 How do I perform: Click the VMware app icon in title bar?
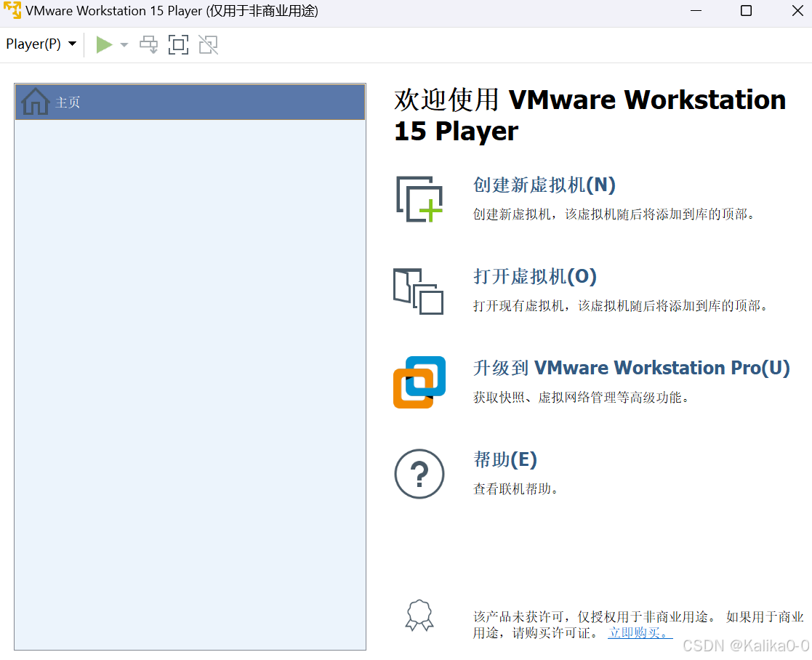pyautogui.click(x=12, y=10)
